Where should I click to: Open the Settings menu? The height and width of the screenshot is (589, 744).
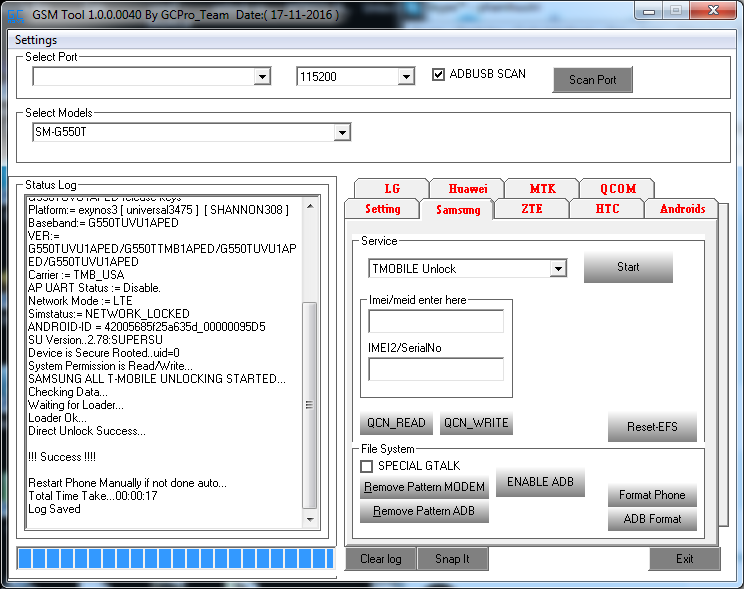pyautogui.click(x=36, y=40)
